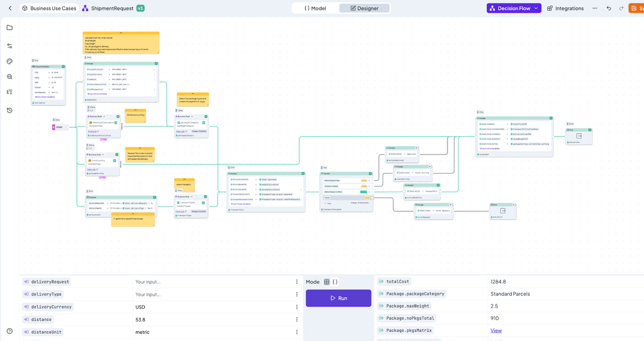644x341 pixels.
Task: Undo the last change
Action: (x=609, y=8)
